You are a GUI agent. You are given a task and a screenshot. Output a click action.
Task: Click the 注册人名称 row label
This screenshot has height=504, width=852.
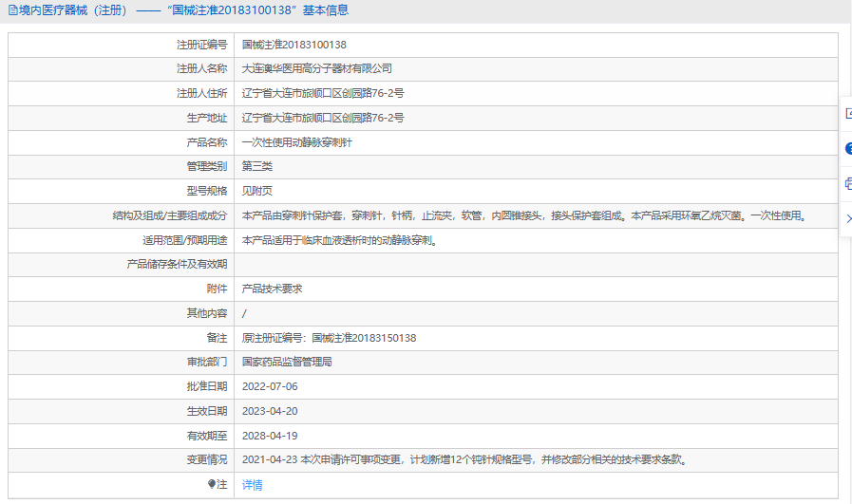[x=201, y=68]
